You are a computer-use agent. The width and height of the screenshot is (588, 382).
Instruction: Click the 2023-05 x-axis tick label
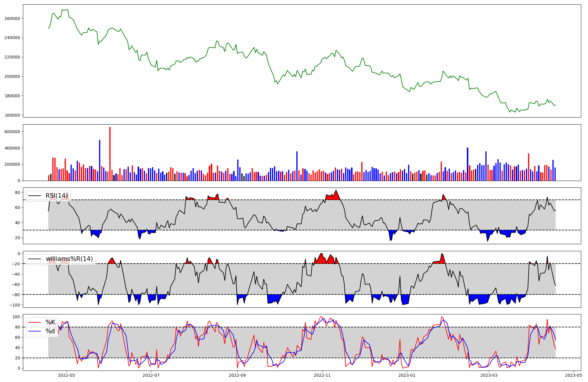click(x=574, y=375)
